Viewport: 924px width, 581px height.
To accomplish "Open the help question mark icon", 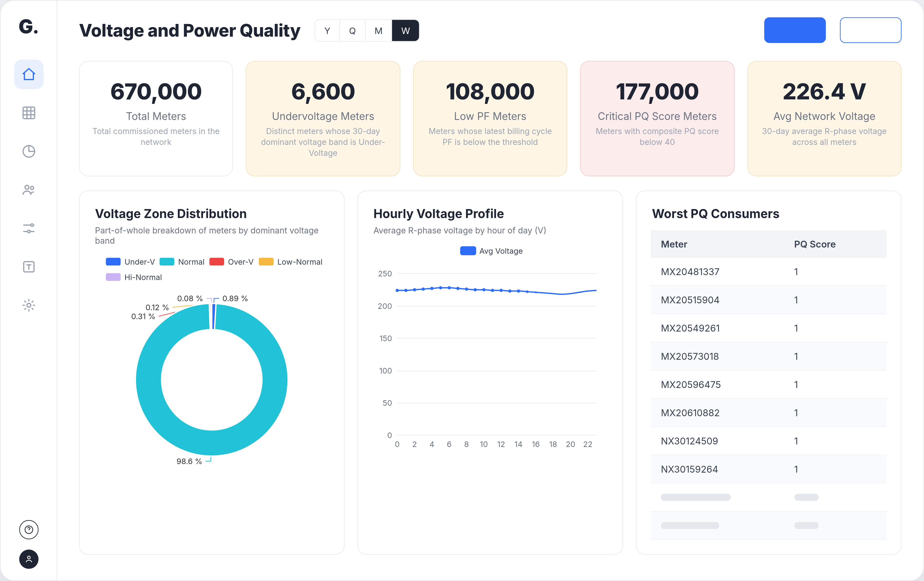I will point(29,530).
